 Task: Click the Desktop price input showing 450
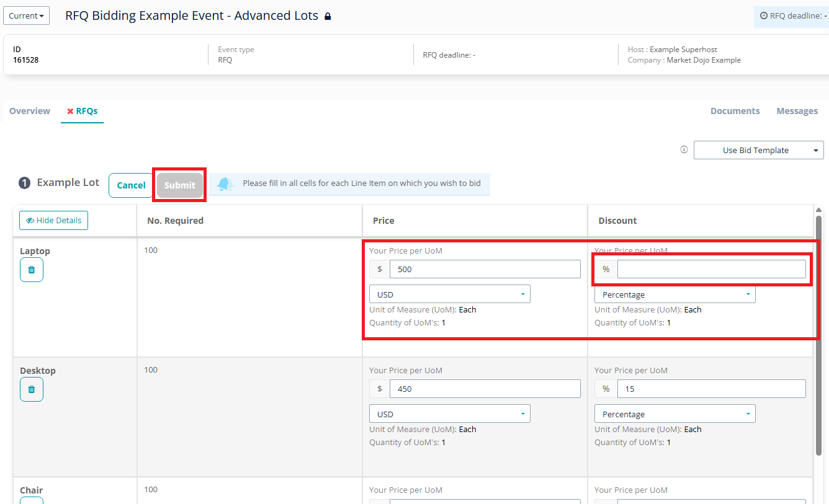(485, 389)
